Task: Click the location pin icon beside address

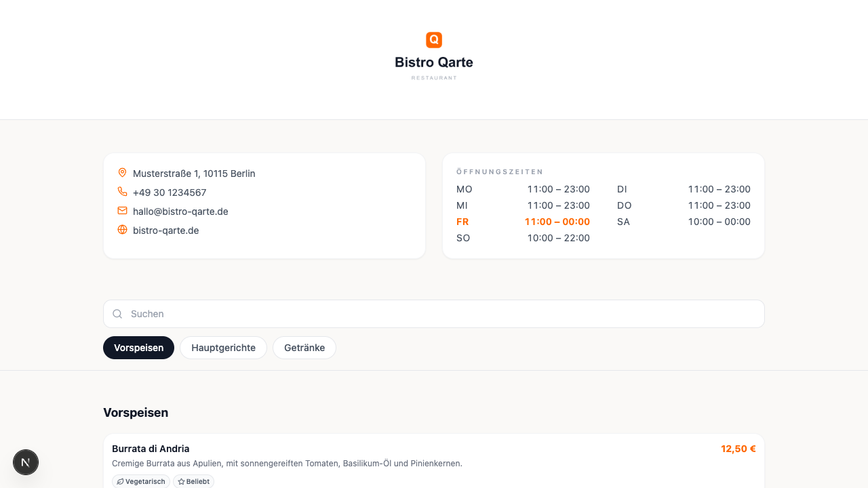Action: pos(122,173)
